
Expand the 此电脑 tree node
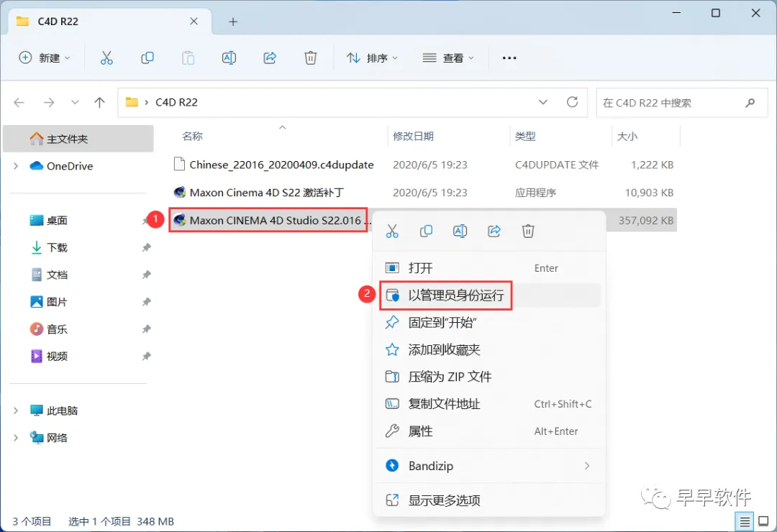point(16,411)
